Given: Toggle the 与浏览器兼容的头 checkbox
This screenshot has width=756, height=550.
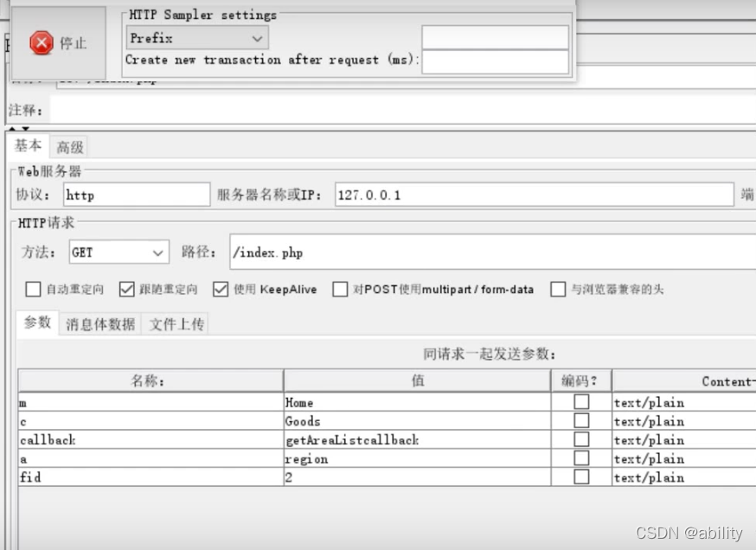Looking at the screenshot, I should pyautogui.click(x=558, y=289).
